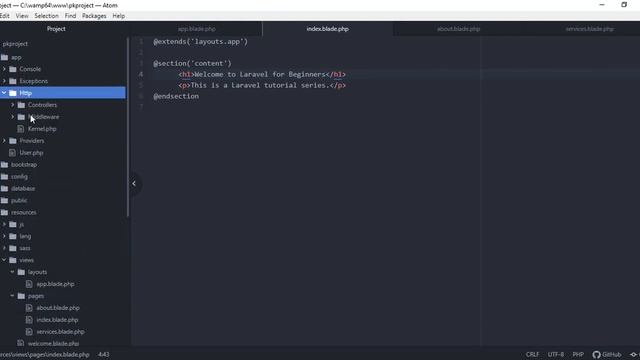Open the Find menu

(x=70, y=16)
